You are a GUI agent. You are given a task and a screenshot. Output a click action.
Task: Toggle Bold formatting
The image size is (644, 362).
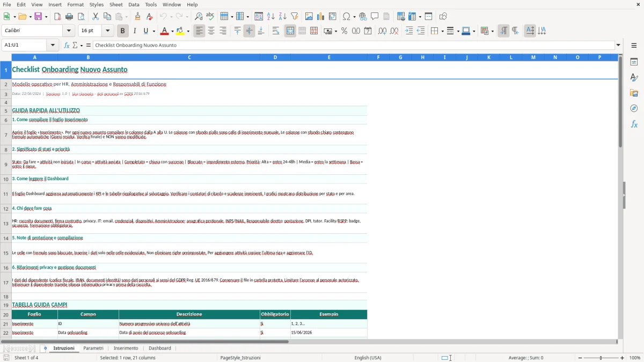coord(123,31)
